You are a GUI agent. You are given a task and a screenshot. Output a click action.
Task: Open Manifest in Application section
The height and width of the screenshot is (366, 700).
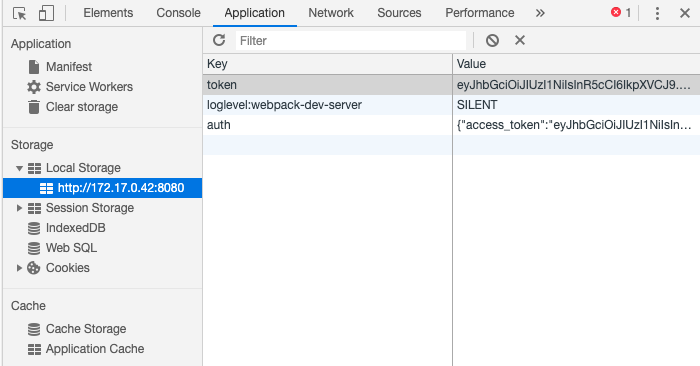pos(69,67)
